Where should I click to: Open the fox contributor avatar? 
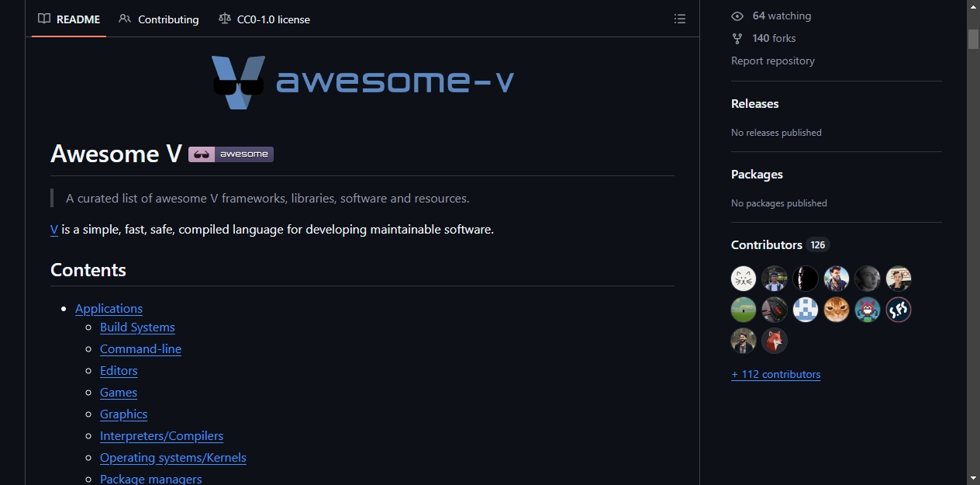[x=775, y=341]
